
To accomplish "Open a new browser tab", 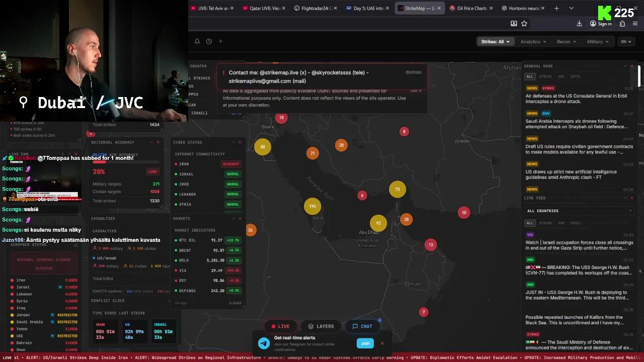I will click(556, 8).
